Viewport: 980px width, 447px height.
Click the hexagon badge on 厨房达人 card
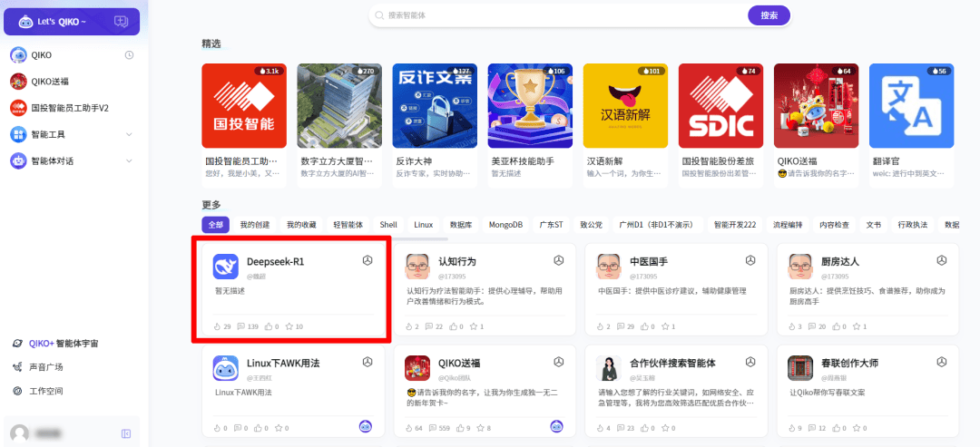point(942,260)
